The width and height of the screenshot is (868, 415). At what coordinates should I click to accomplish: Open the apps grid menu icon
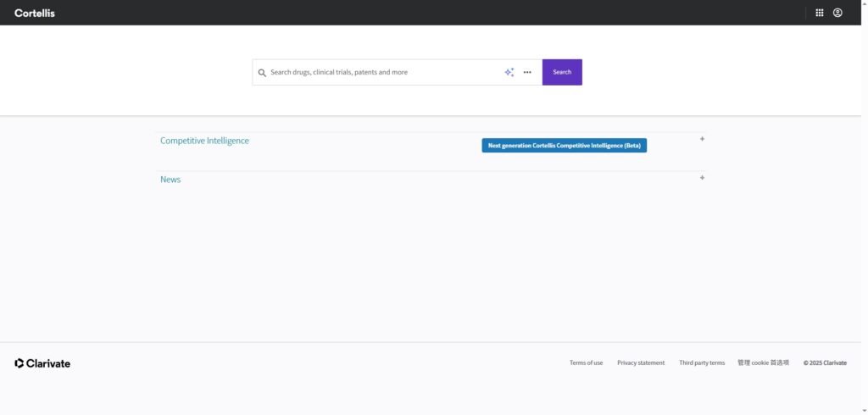[819, 13]
